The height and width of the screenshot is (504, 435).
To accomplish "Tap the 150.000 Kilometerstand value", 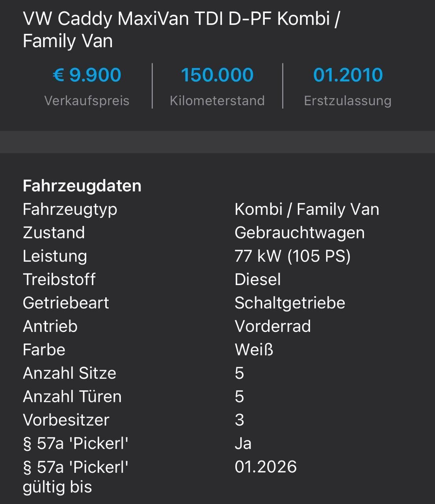I will coord(217,75).
